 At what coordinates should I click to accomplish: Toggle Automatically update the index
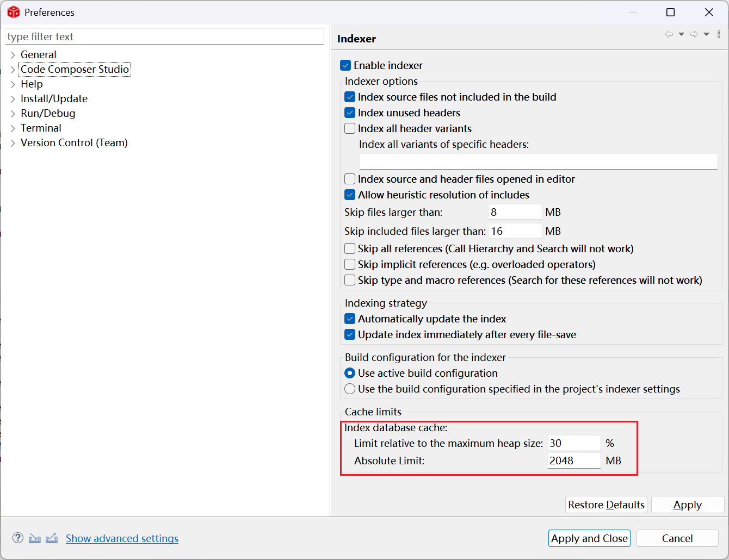[x=350, y=319]
